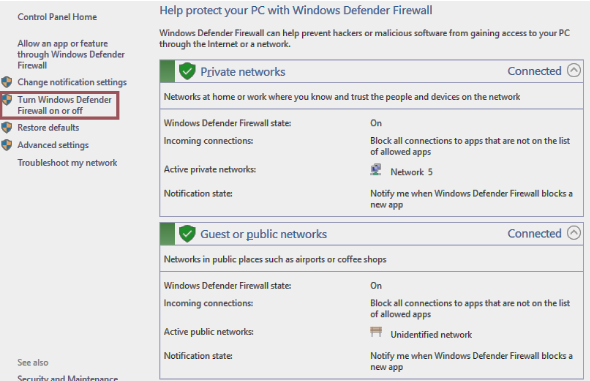Viewport: 590px width, 381px height.
Task: Click Connected status of Private networks
Action: pyautogui.click(x=534, y=71)
